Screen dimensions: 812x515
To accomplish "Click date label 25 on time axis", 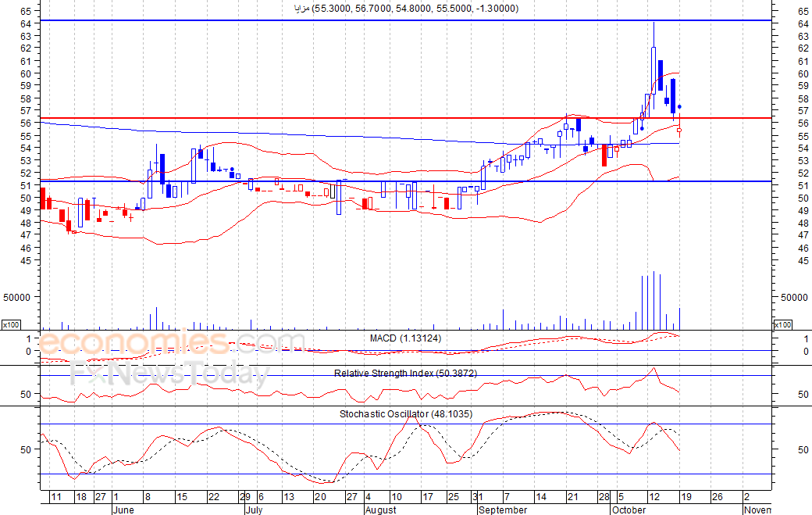I will coord(453,497).
